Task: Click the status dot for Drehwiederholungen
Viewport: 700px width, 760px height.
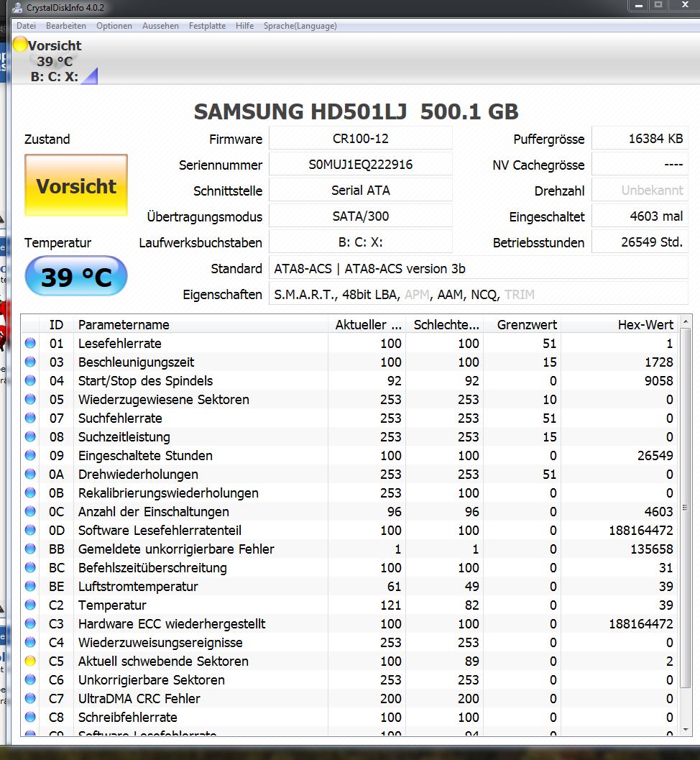Action: [30, 474]
